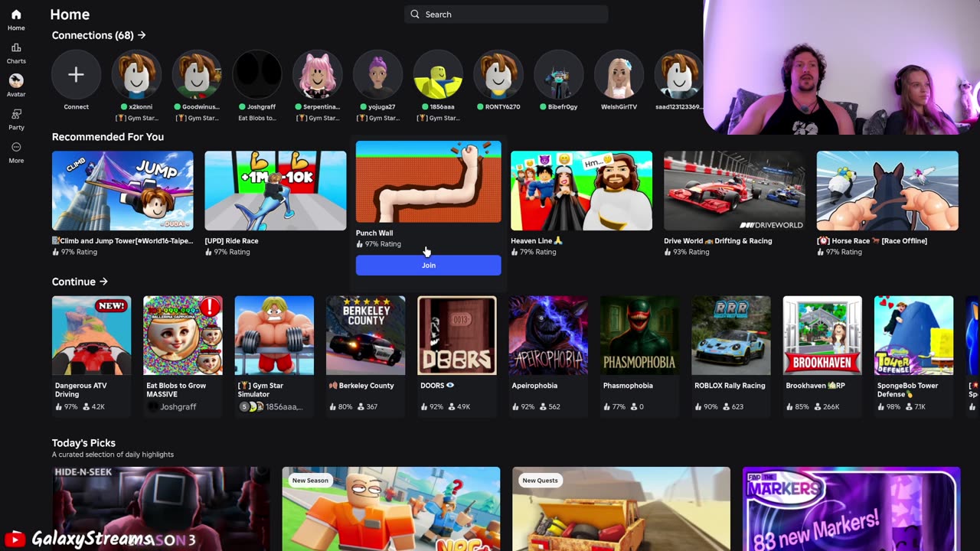Open Heaven Line game thumbnail
Viewport: 980px width, 551px height.
pos(581,191)
